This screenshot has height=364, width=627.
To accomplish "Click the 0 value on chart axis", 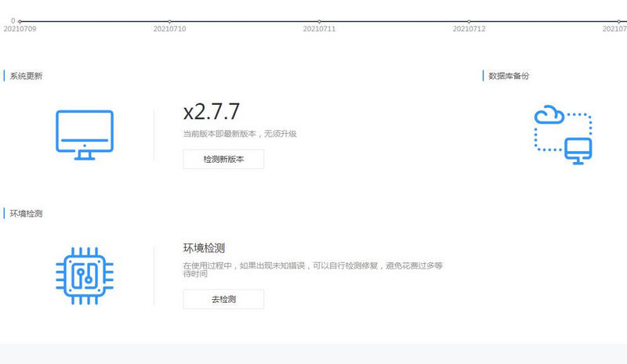I will coord(13,20).
